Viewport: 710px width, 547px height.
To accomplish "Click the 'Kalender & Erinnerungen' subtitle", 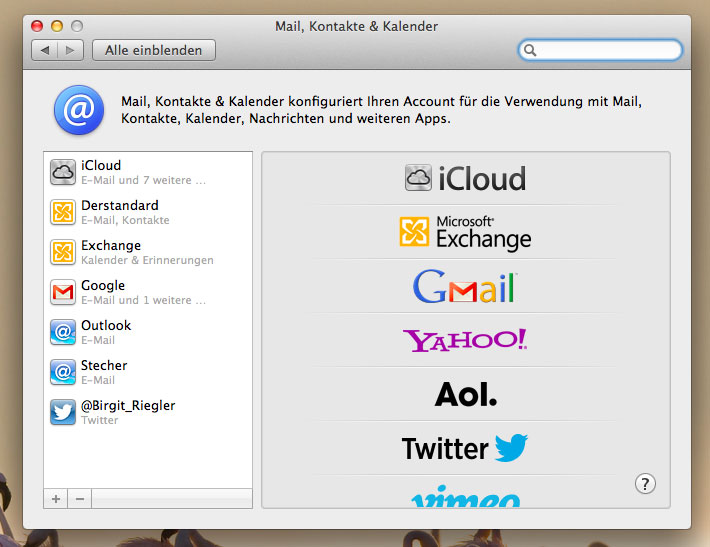I will click(x=147, y=260).
